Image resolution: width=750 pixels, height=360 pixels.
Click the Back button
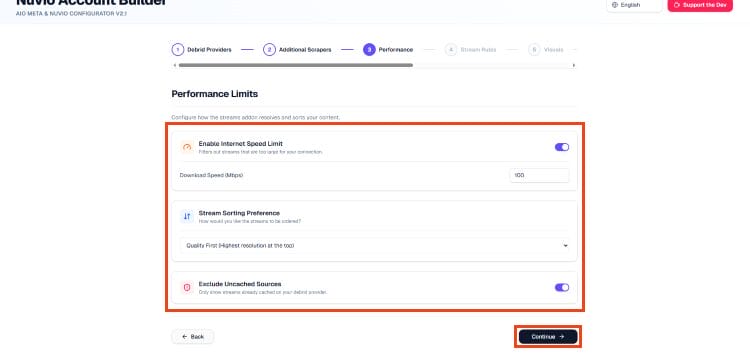[x=193, y=337]
